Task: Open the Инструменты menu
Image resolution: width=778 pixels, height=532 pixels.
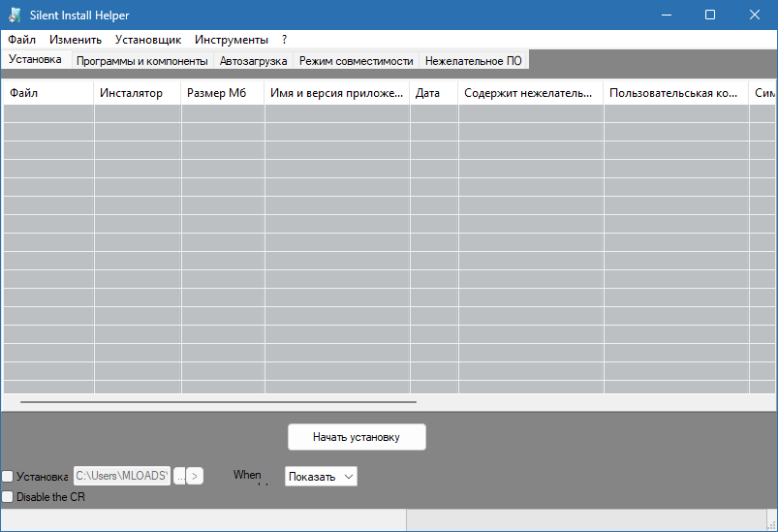Action: pyautogui.click(x=232, y=40)
